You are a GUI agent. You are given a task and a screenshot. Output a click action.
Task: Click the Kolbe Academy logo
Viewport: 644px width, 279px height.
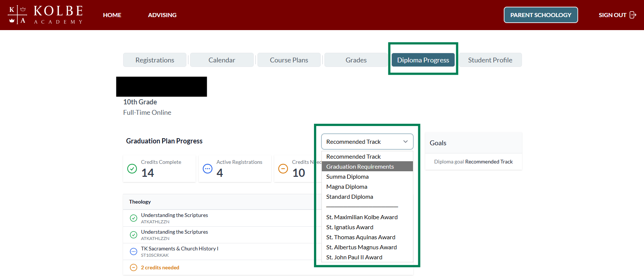(45, 15)
